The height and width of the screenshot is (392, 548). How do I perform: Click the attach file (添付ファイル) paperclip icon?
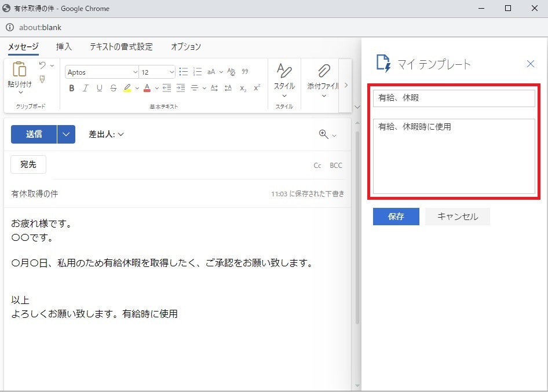point(323,71)
